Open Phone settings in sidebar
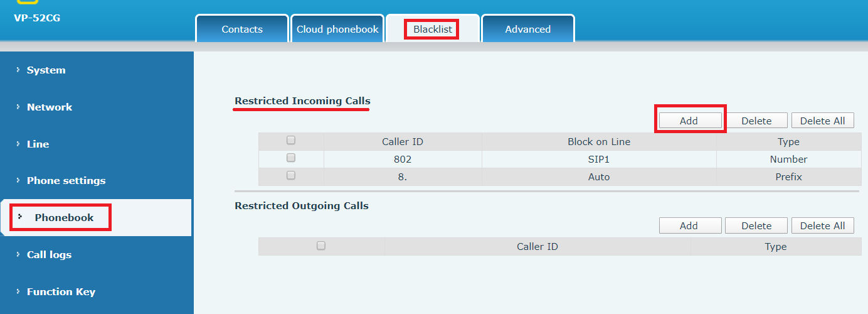The height and width of the screenshot is (314, 868). click(66, 181)
